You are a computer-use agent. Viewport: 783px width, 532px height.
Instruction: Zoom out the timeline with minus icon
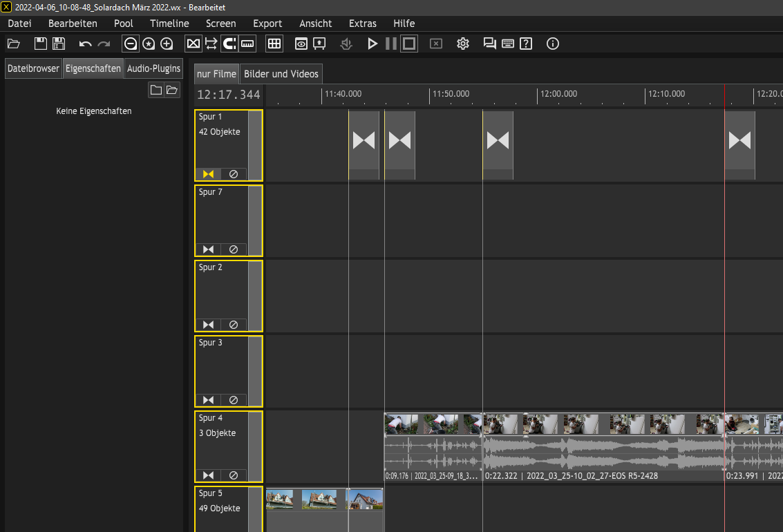coord(131,44)
